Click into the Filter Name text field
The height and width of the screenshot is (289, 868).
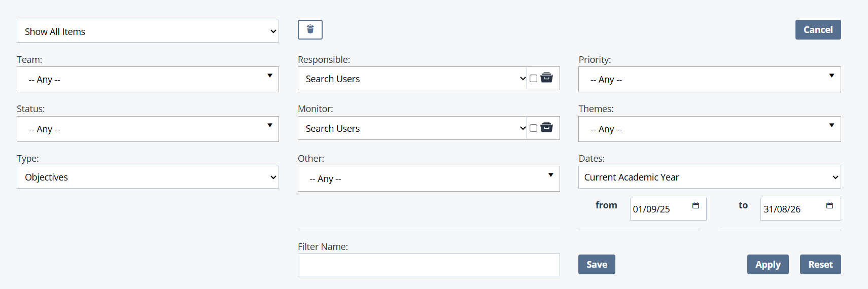pos(429,265)
